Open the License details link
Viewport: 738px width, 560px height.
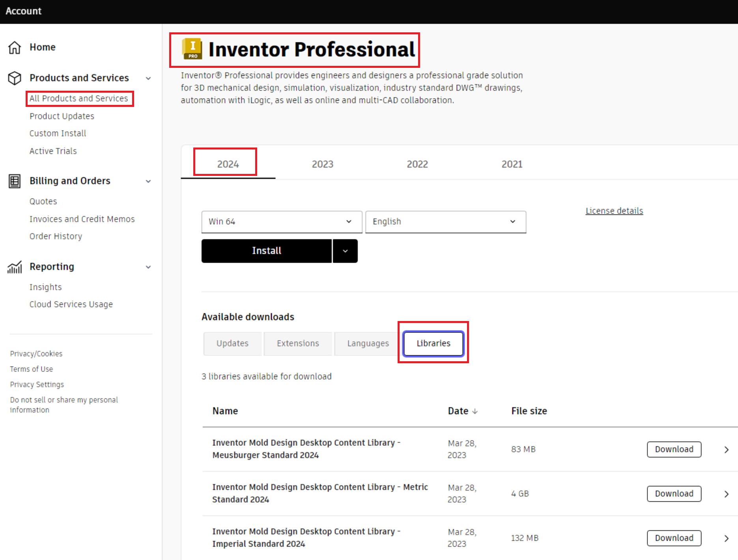614,211
